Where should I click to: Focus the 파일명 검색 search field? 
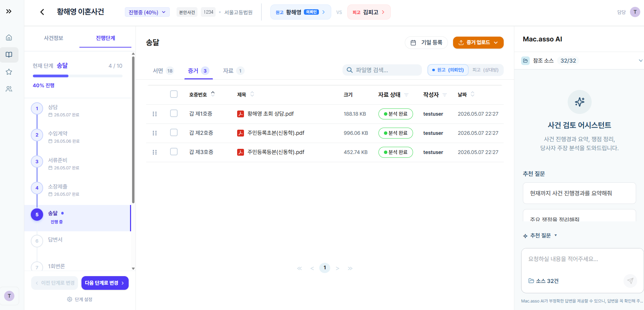coord(382,70)
